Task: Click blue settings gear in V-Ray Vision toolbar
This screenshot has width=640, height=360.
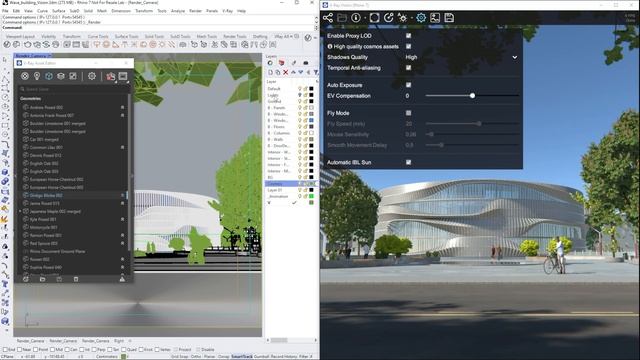Action: tap(421, 18)
